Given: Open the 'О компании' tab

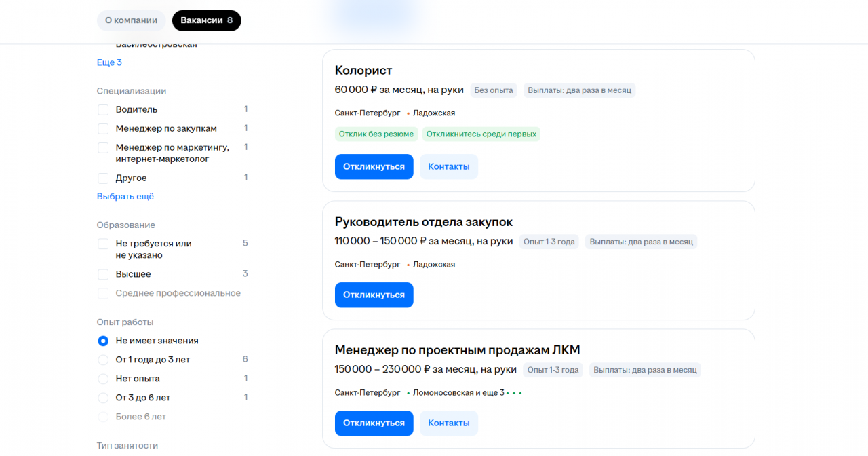Looking at the screenshot, I should (131, 20).
